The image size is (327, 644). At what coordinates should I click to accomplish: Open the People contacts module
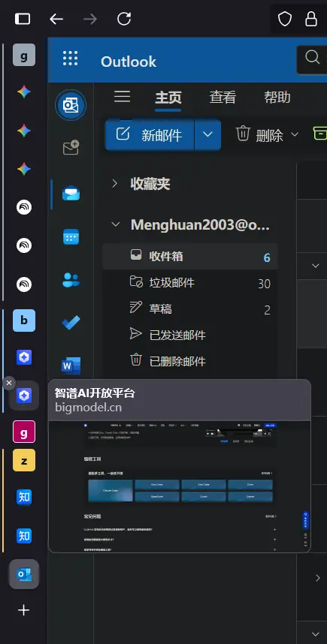(71, 280)
